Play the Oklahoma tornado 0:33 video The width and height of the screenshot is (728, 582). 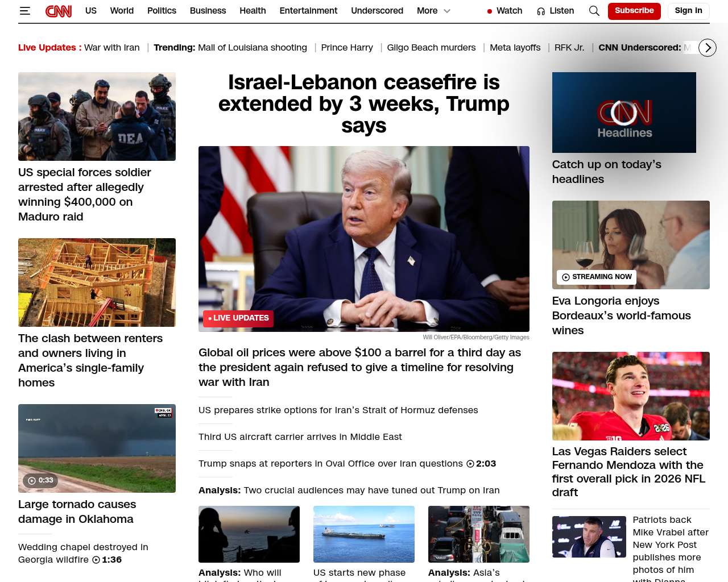(39, 480)
